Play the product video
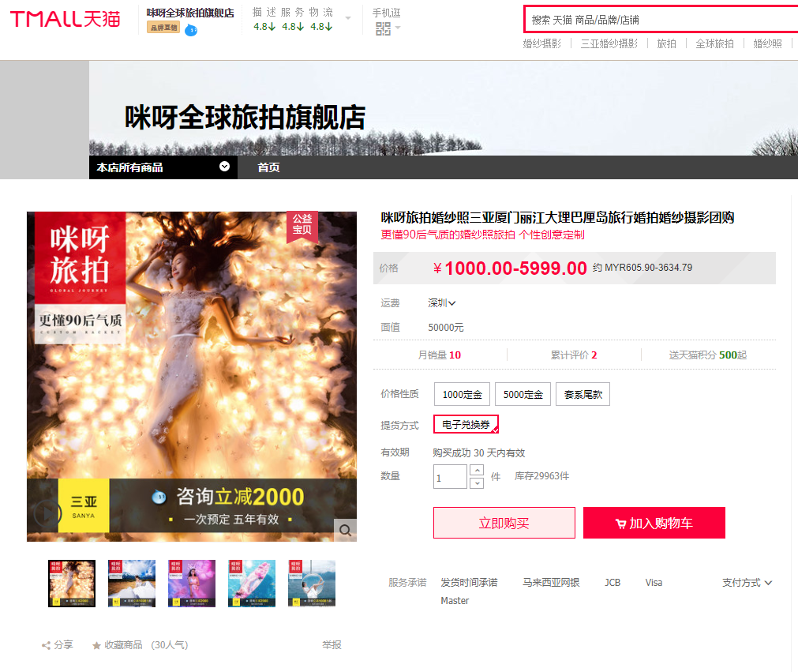 pos(47,514)
